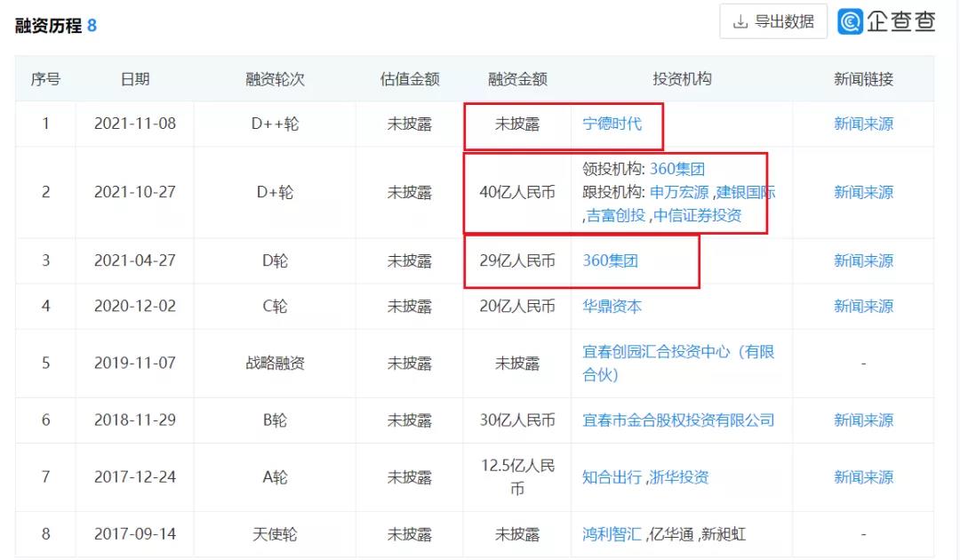This screenshot has height=560, width=960.
Task: Open 浙华投资 investor link
Action: 678,476
